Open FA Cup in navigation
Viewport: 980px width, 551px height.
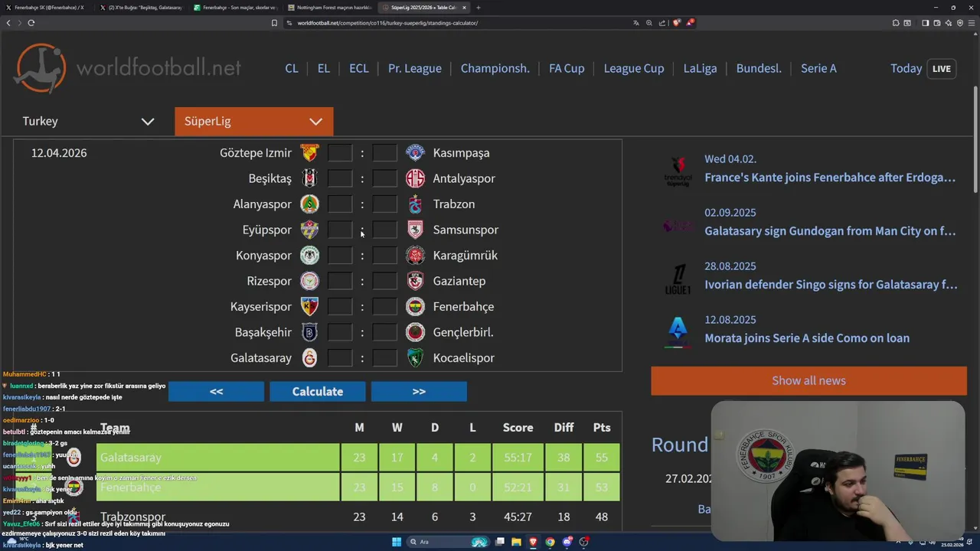click(567, 68)
